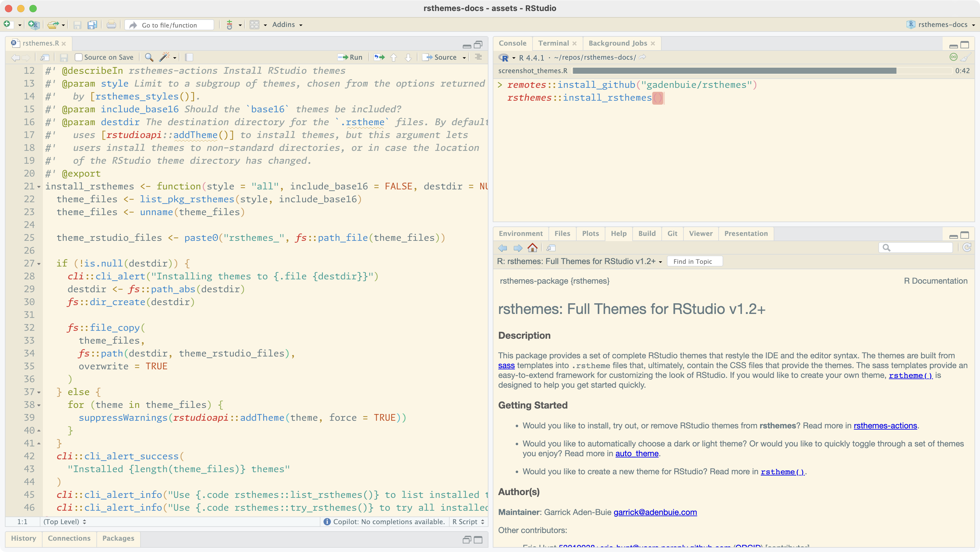The image size is (980, 552).
Task: Collapse the fold arrow at line 21
Action: tap(39, 187)
